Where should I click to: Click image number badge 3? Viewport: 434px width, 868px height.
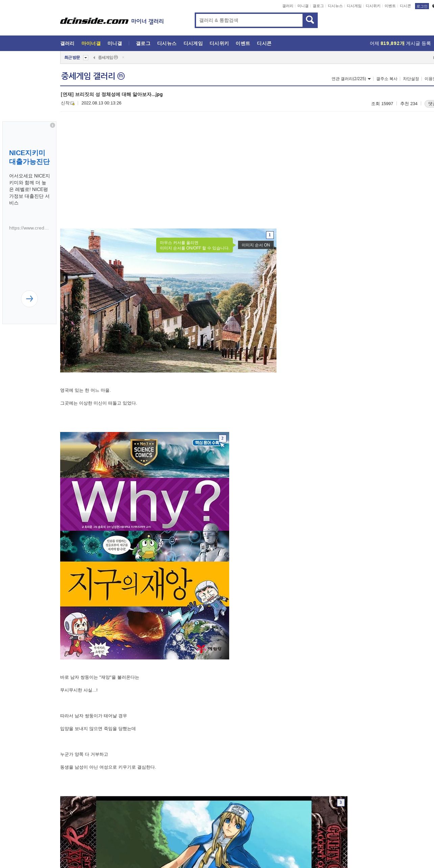[x=341, y=802]
